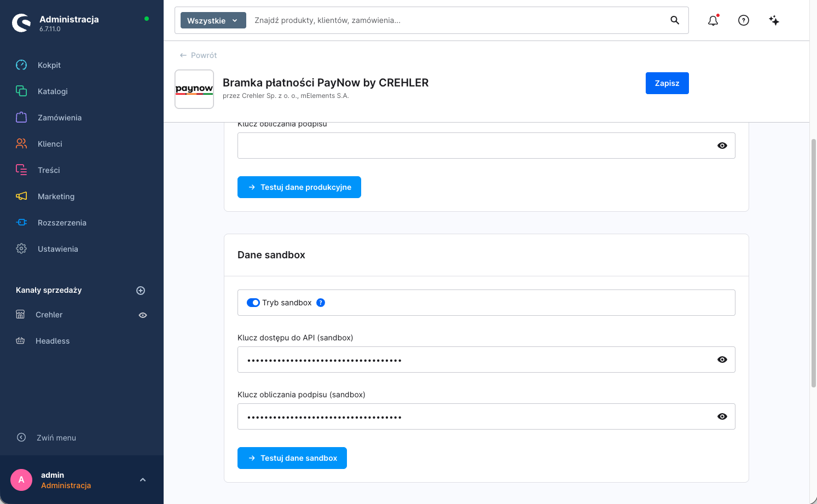
Task: Reveal the production signature key value
Action: coord(722,146)
